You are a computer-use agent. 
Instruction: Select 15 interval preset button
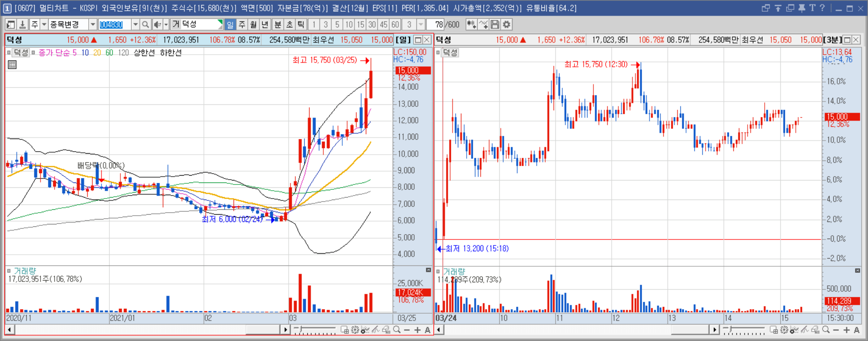pyautogui.click(x=360, y=24)
